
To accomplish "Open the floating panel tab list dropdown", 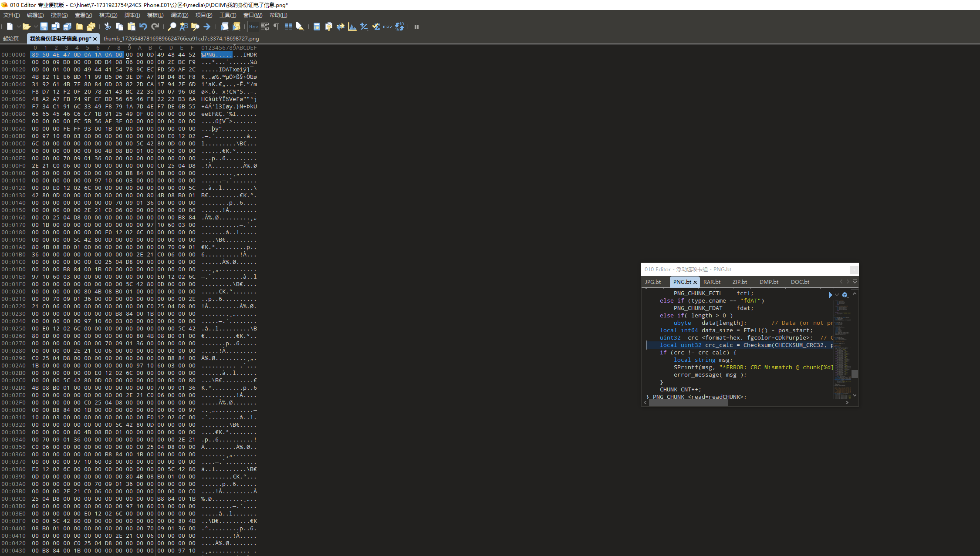I will pyautogui.click(x=855, y=282).
